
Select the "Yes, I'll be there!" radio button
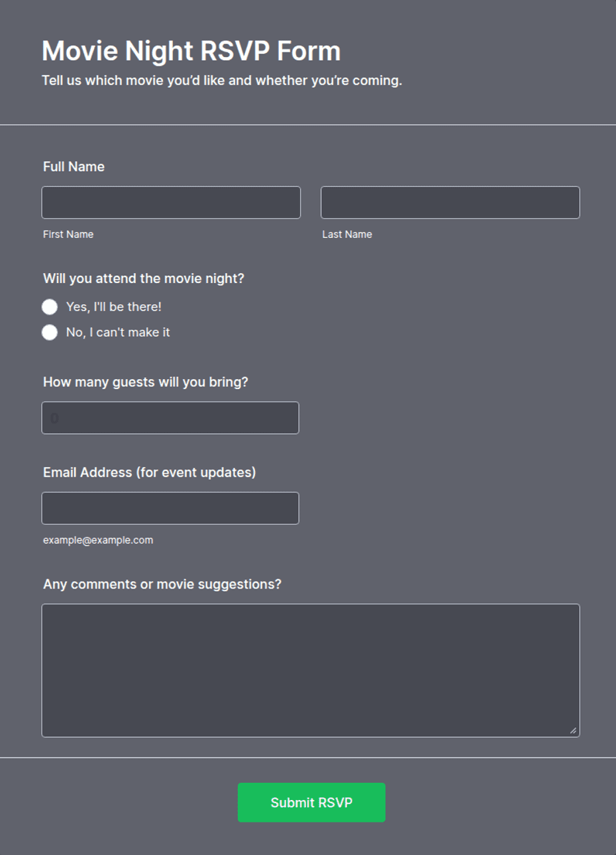[50, 307]
